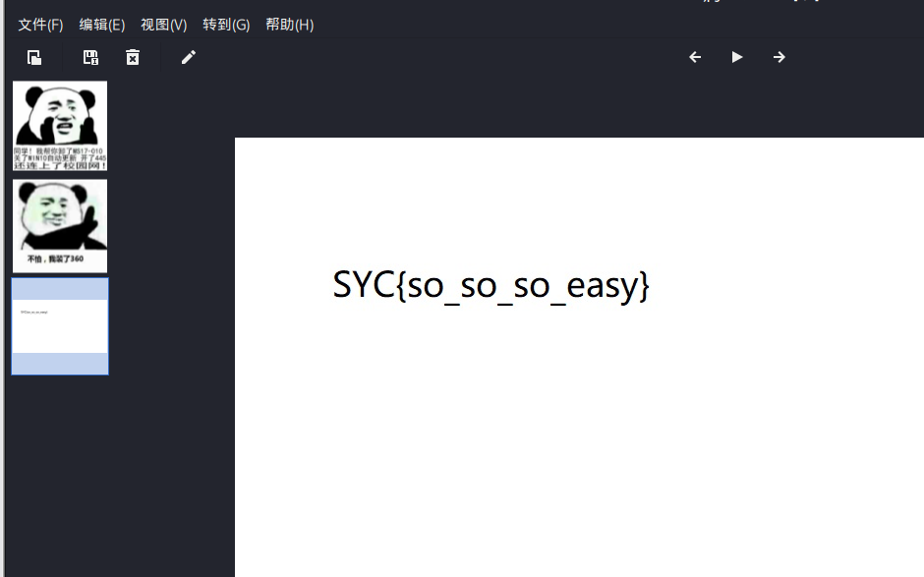Click the save floppy disk icon
The height and width of the screenshot is (577, 924).
click(90, 57)
